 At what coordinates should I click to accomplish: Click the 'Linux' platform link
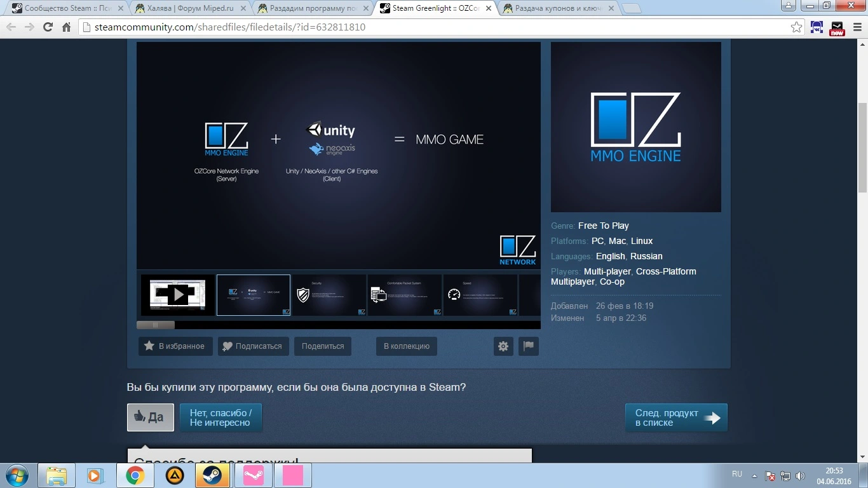point(642,241)
